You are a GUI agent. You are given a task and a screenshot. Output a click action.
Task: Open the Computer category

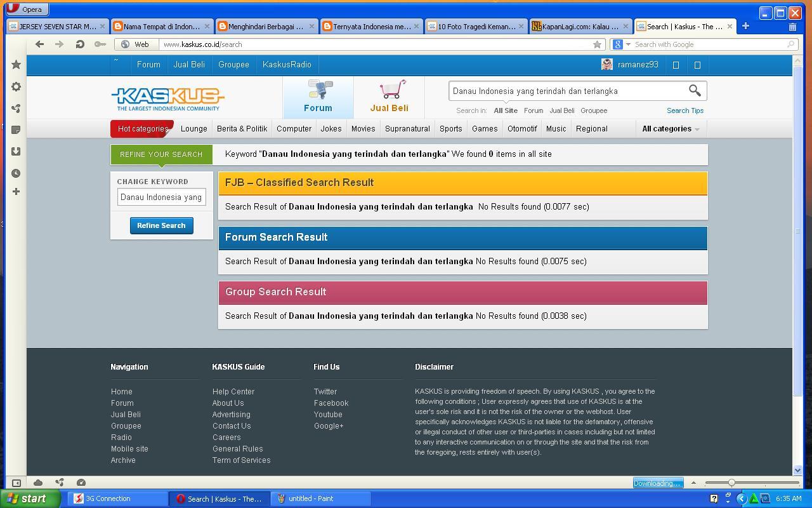point(294,128)
